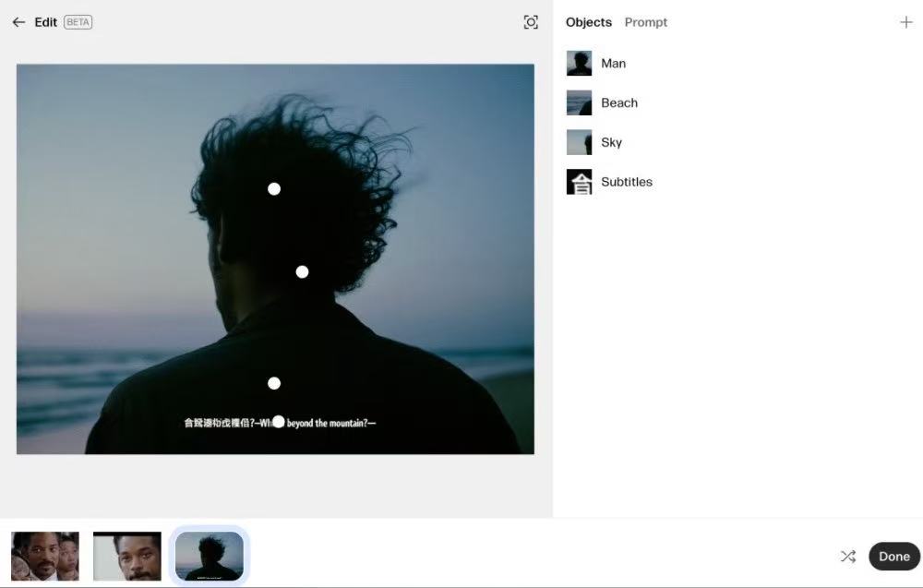Click the Sky object thumbnail icon
Viewport: 923px width, 588px height.
(579, 142)
